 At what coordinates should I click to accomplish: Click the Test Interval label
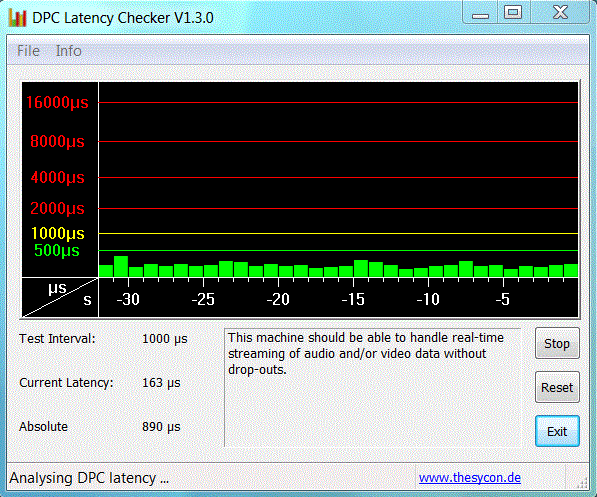tap(57, 339)
